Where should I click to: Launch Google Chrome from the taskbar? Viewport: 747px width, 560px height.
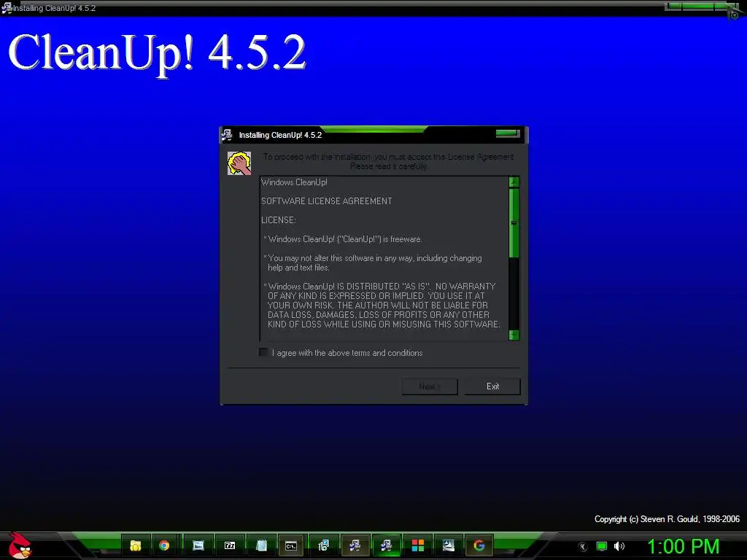164,545
